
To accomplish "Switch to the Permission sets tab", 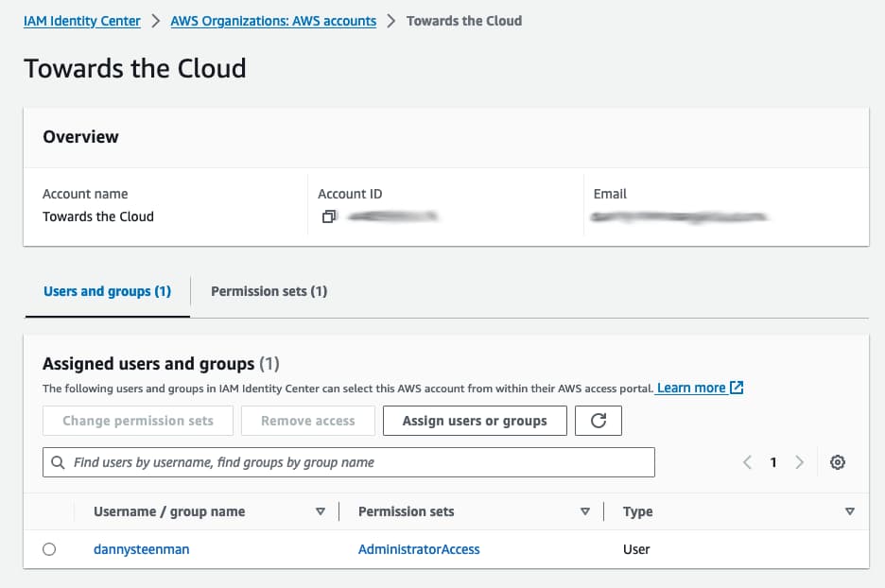I will coord(269,291).
